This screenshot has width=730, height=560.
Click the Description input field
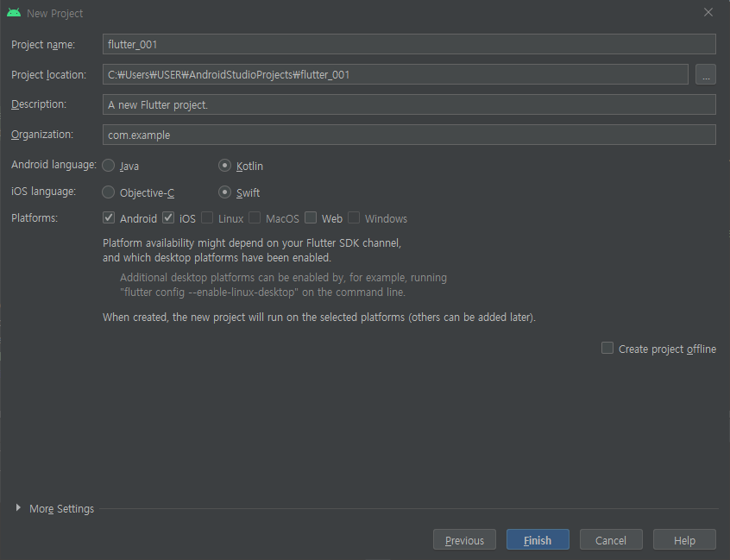coord(409,104)
